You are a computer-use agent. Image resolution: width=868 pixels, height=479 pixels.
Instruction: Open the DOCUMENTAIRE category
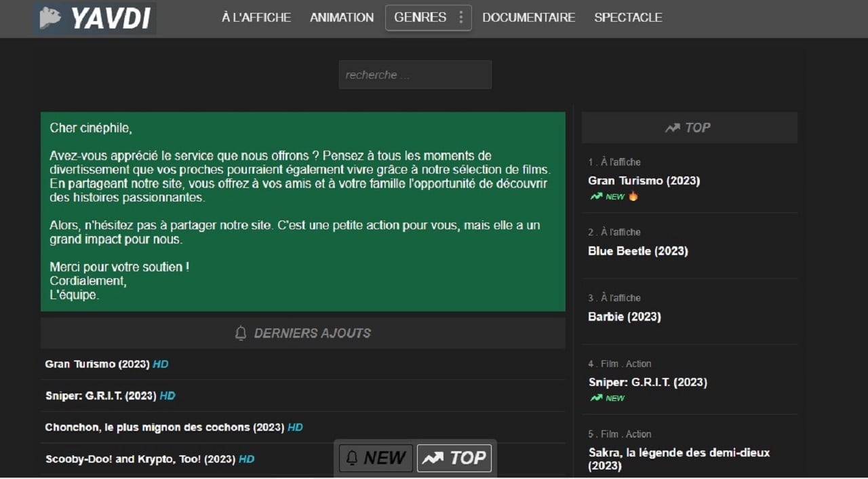(x=529, y=18)
